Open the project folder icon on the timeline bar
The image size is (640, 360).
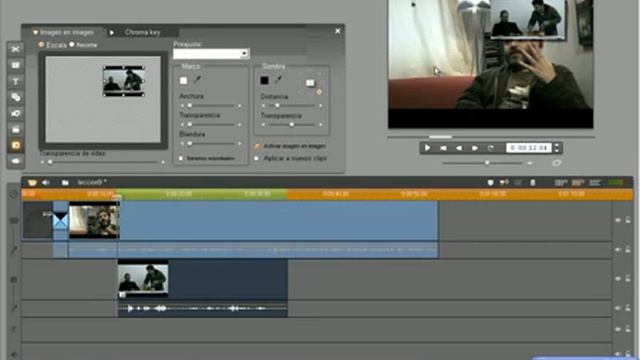point(65,182)
